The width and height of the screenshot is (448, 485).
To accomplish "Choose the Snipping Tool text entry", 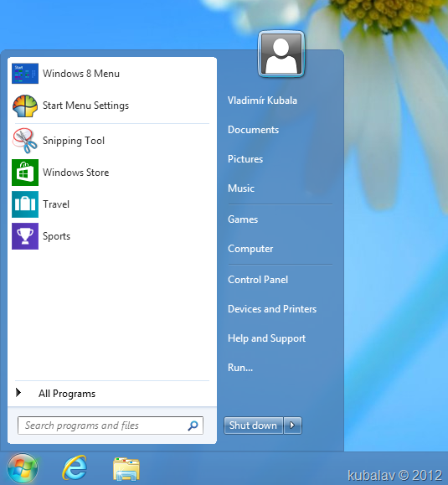I will [x=74, y=141].
